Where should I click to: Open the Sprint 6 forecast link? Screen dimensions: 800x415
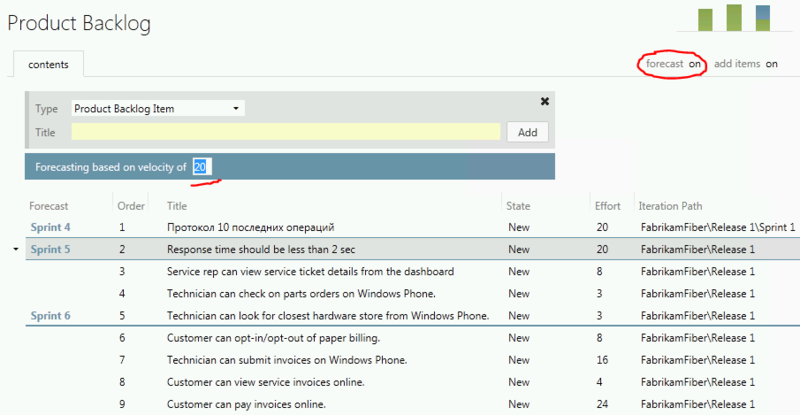coord(51,315)
